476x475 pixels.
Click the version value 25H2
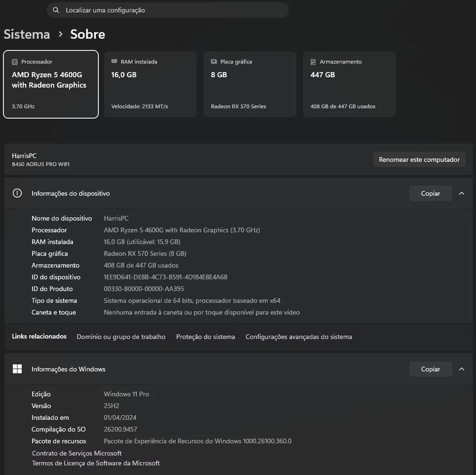[112, 406]
